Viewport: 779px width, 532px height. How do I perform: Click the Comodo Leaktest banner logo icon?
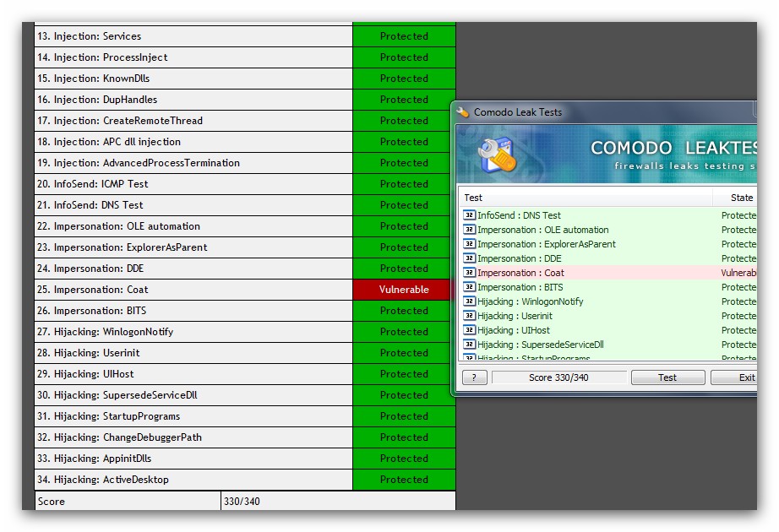[x=497, y=155]
